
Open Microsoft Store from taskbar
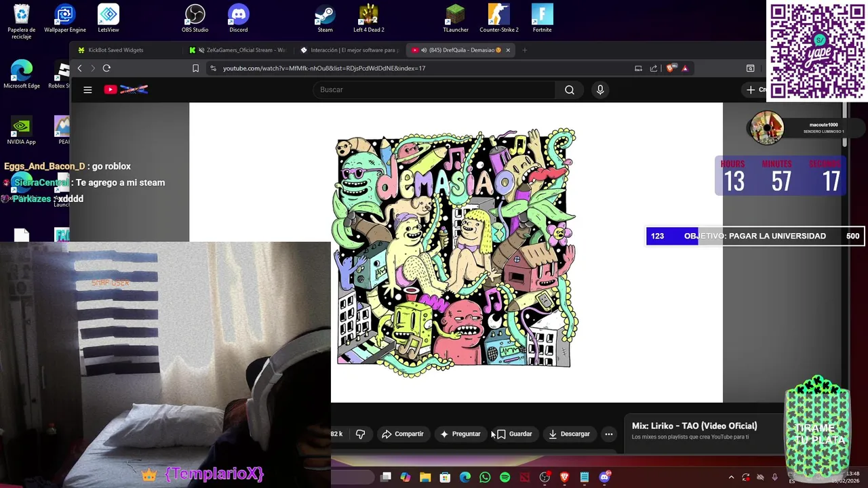point(445,477)
